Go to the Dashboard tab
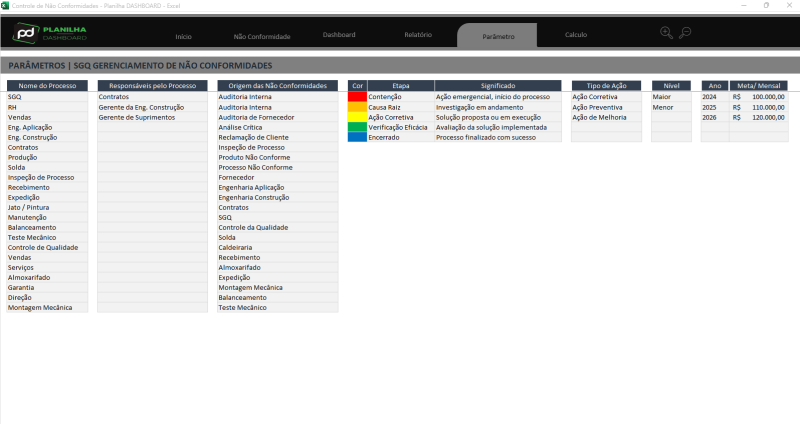 point(339,35)
